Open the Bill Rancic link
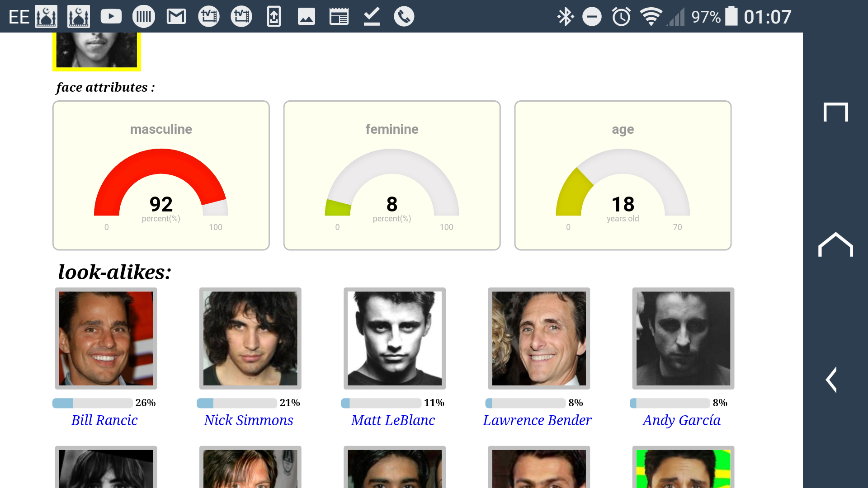 pos(104,420)
